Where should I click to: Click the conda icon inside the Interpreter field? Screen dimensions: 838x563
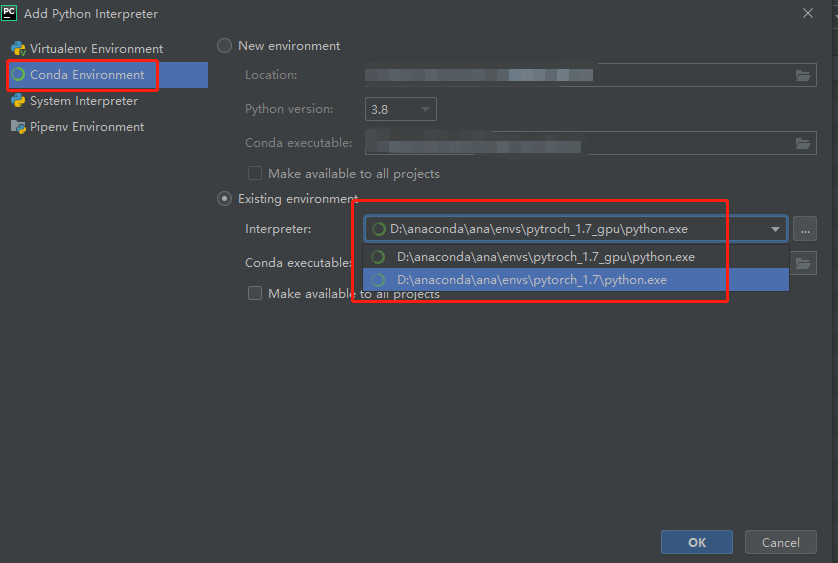point(378,229)
